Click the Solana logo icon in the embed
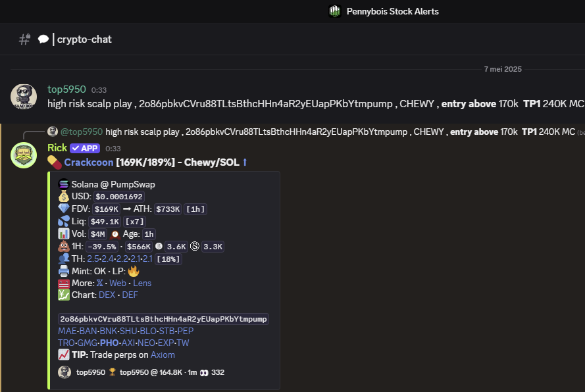Image resolution: width=585 pixels, height=392 pixels. coord(64,184)
